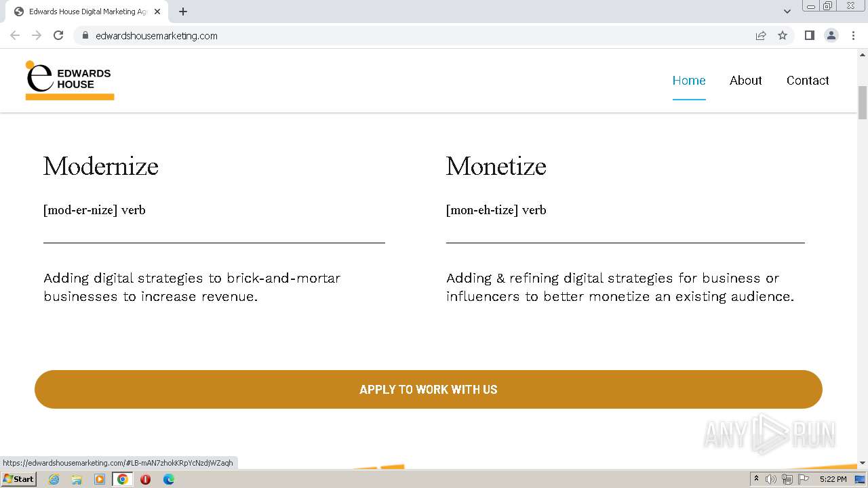This screenshot has width=868, height=488.
Task: Bookmark this tab with the star icon
Action: [x=783, y=35]
